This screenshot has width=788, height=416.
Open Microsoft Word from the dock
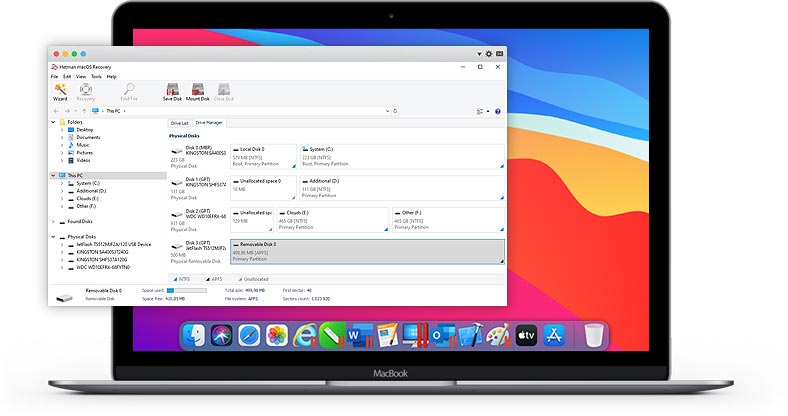click(x=360, y=336)
